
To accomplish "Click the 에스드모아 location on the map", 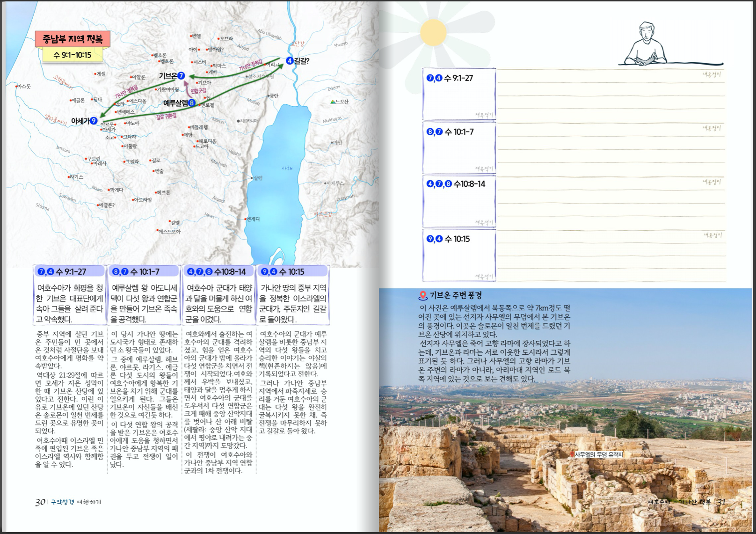I will 168,231.
